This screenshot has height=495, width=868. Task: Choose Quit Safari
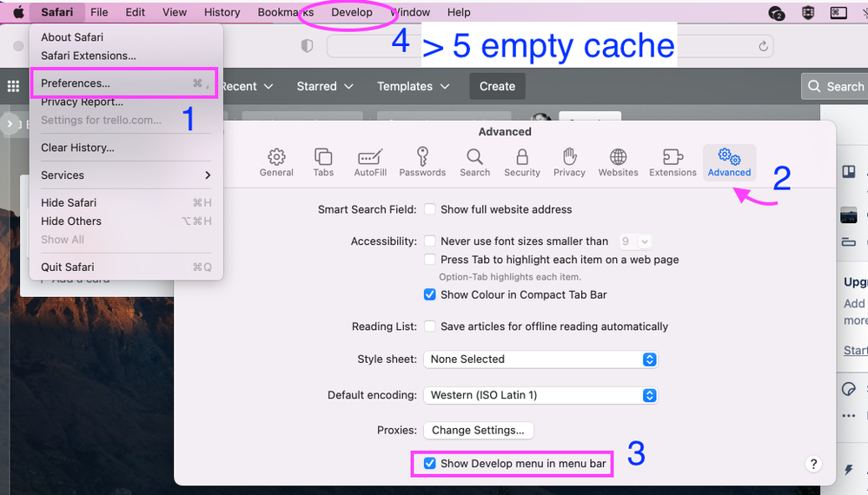126,267
